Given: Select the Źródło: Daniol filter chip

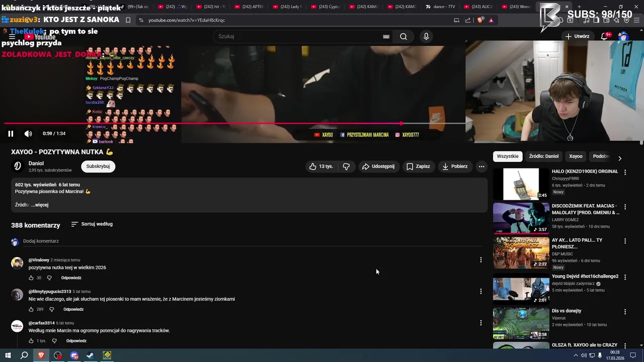Looking at the screenshot, I should 544,156.
